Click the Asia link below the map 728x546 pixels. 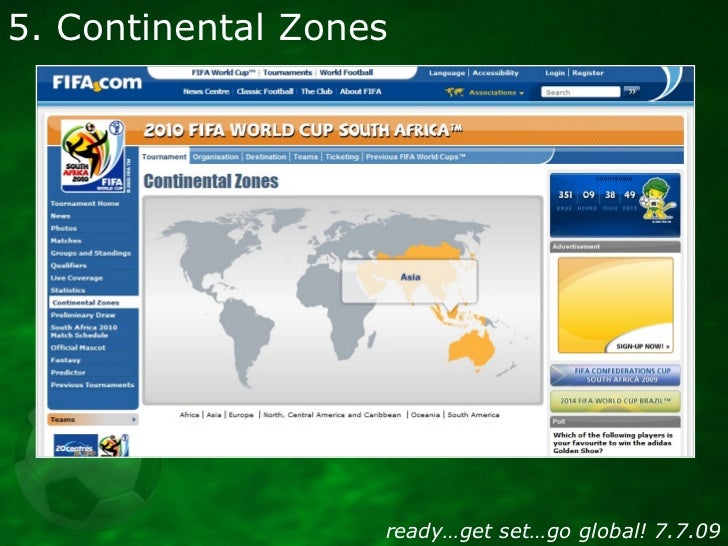[214, 415]
